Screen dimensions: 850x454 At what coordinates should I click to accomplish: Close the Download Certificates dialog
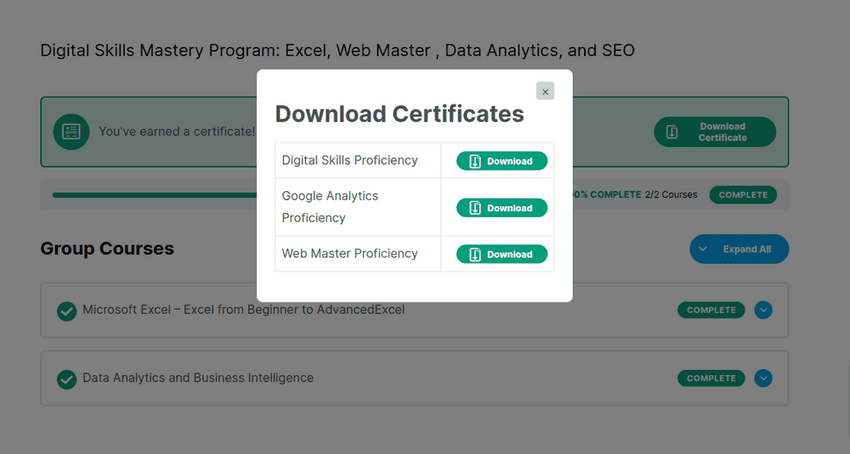coord(544,91)
